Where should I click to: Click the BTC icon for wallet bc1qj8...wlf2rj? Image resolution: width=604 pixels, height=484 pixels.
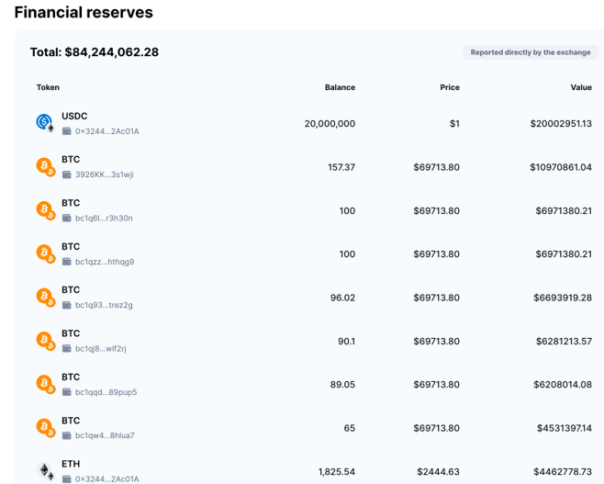[45, 341]
